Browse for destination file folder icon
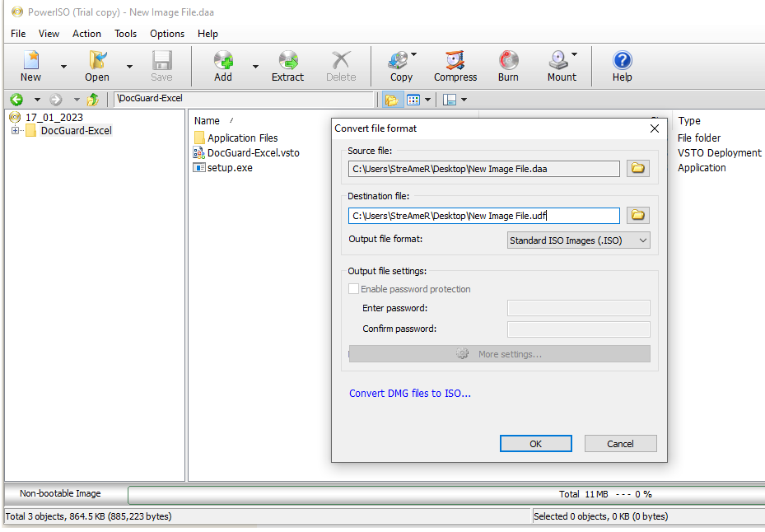 [x=637, y=215]
